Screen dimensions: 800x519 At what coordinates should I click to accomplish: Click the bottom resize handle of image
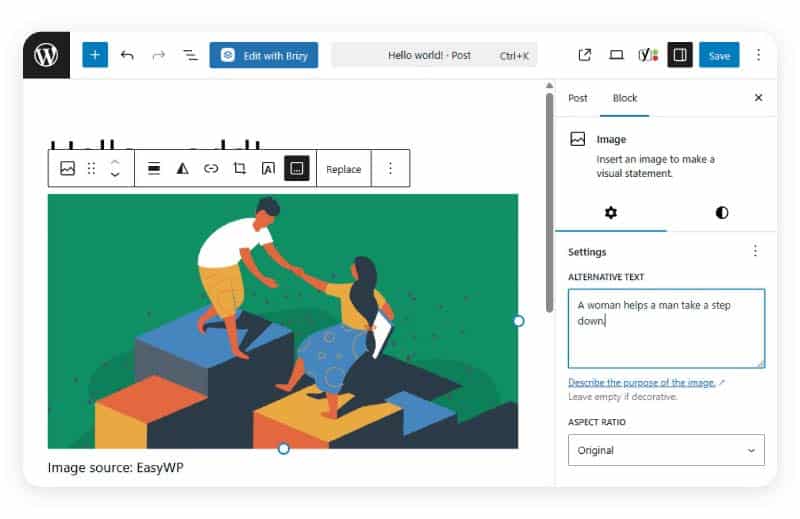(284, 449)
